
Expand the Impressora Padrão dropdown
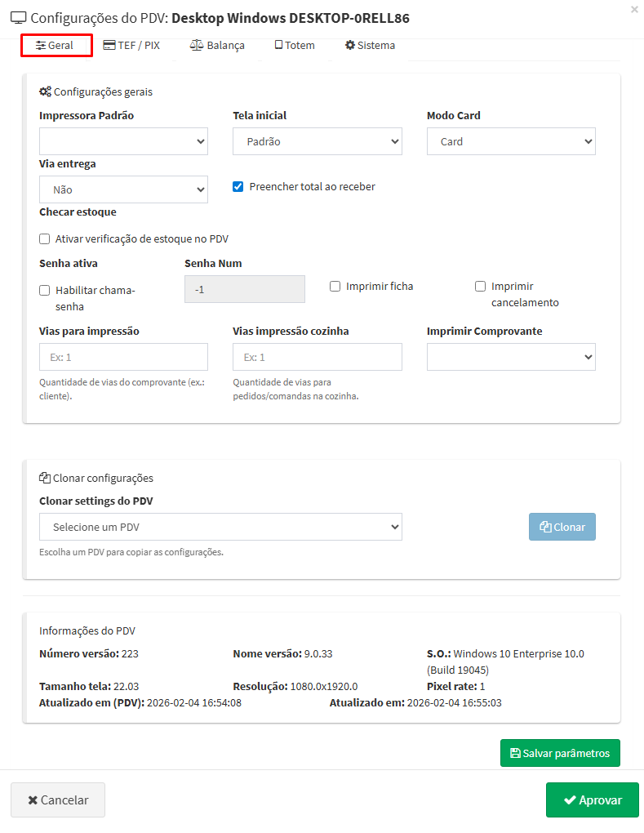point(123,141)
